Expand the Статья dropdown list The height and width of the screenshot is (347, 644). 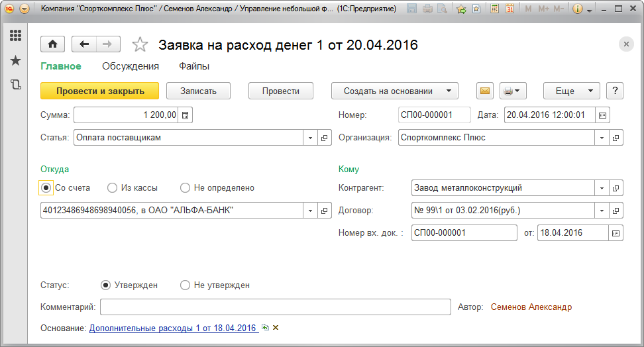pyautogui.click(x=310, y=138)
